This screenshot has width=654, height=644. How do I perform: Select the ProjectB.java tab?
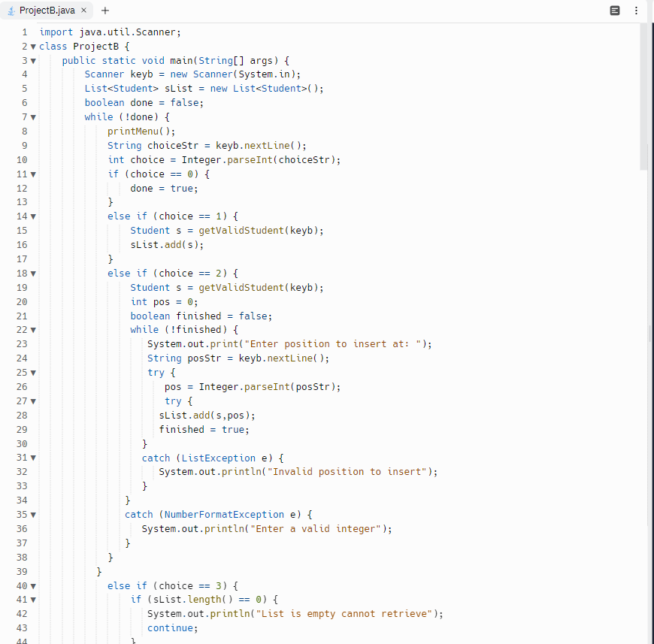(45, 11)
